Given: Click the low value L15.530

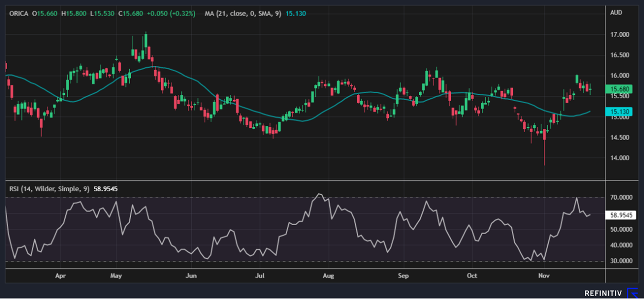Looking at the screenshot, I should point(102,14).
